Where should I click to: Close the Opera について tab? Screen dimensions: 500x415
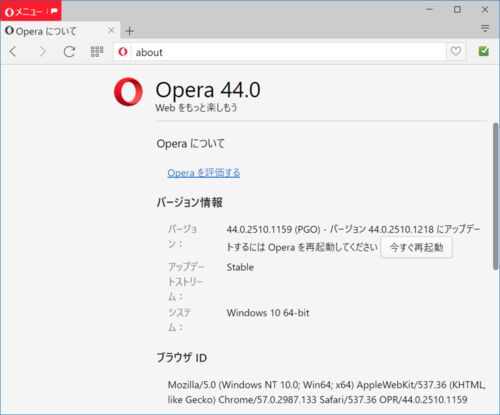112,31
